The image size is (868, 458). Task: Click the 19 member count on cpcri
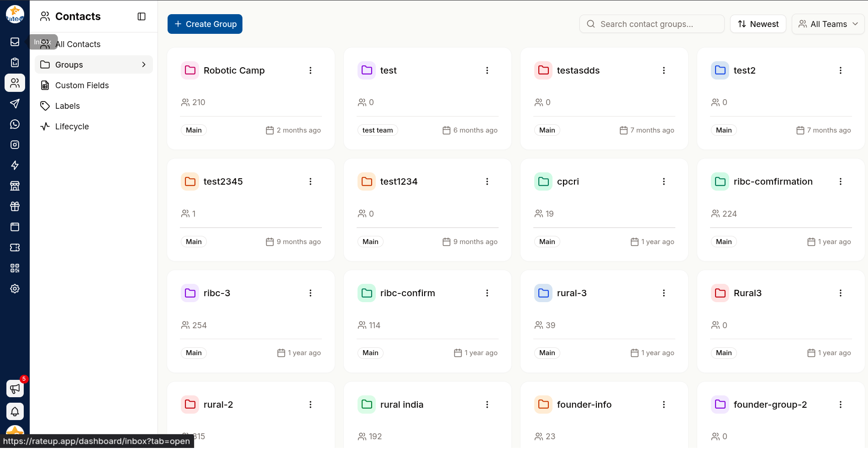pos(549,214)
